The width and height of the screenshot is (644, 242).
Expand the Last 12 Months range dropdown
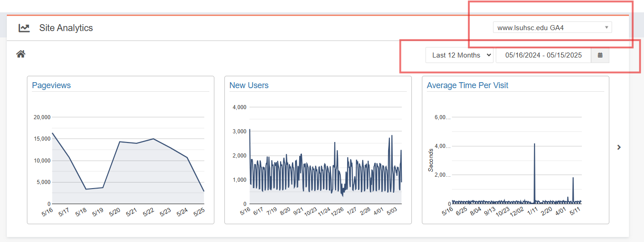click(x=459, y=55)
